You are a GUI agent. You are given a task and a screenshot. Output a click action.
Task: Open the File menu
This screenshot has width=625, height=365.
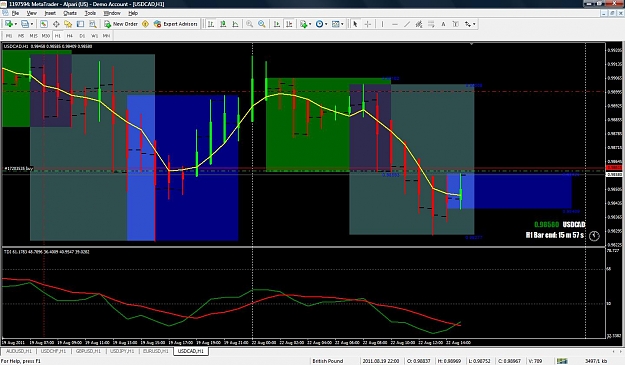15,13
